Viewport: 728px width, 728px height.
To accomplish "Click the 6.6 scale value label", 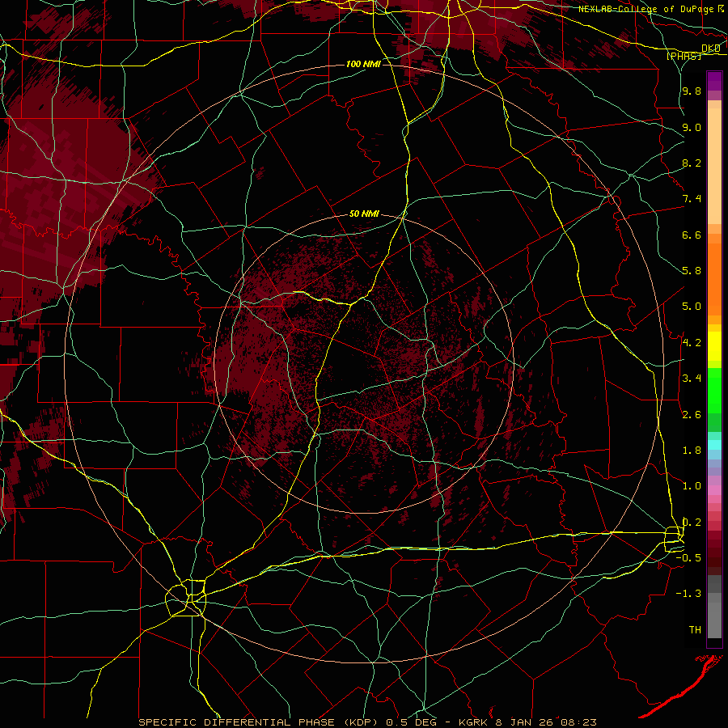I will (x=692, y=235).
